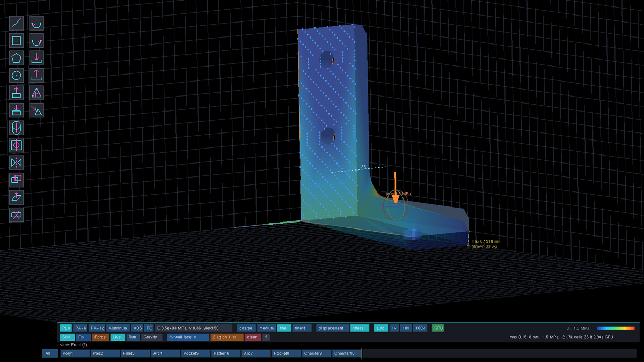This screenshot has width=644, height=362.
Task: Select Pocket5 feature in timeline
Action: pyautogui.click(x=195, y=353)
